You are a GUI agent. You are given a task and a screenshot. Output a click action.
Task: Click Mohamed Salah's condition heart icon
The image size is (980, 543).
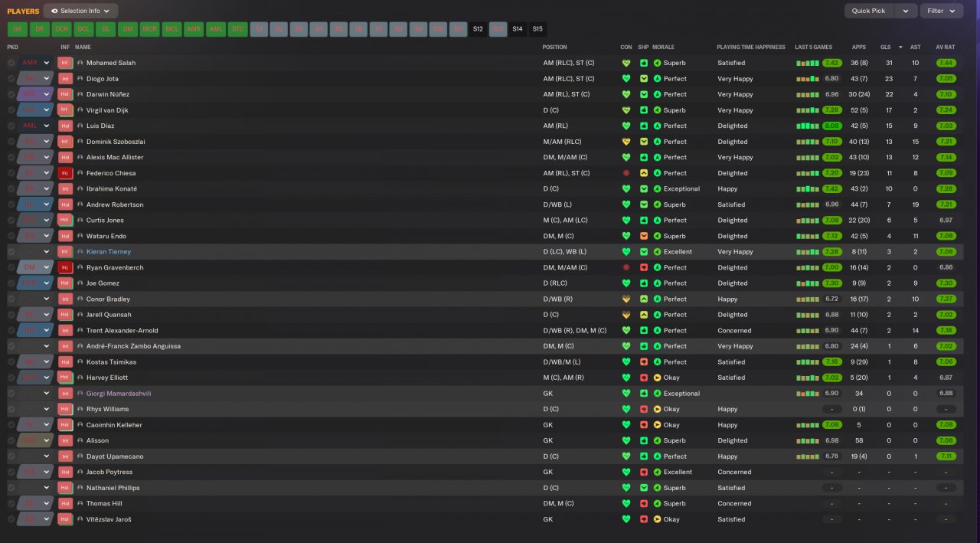tap(626, 63)
